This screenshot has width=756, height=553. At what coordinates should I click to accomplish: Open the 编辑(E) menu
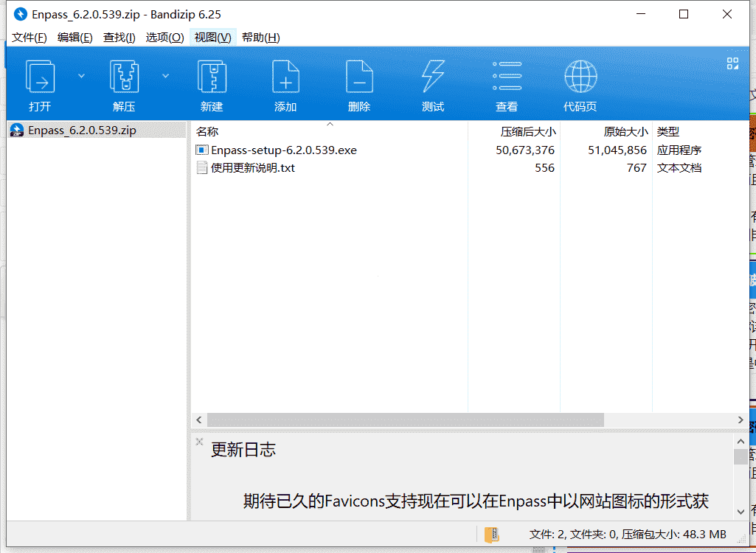click(74, 38)
